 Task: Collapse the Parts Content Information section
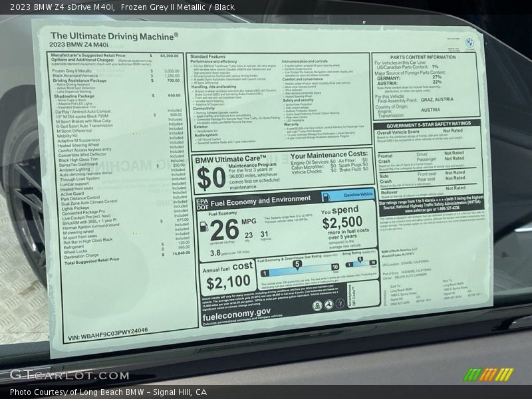423,55
